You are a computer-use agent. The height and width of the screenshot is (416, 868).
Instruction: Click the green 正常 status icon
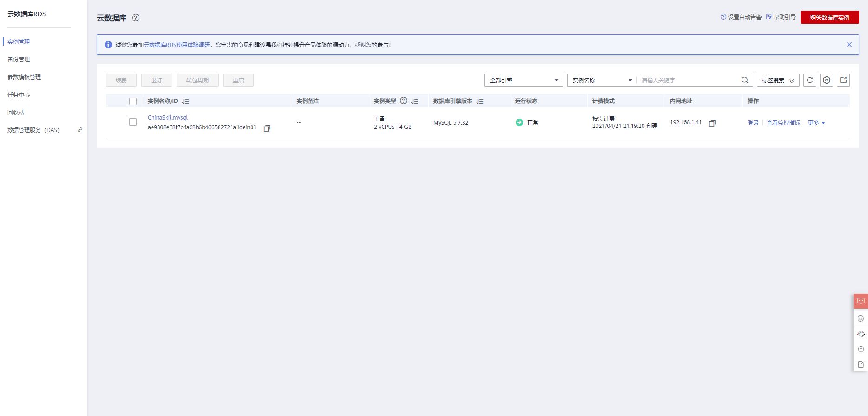(519, 122)
